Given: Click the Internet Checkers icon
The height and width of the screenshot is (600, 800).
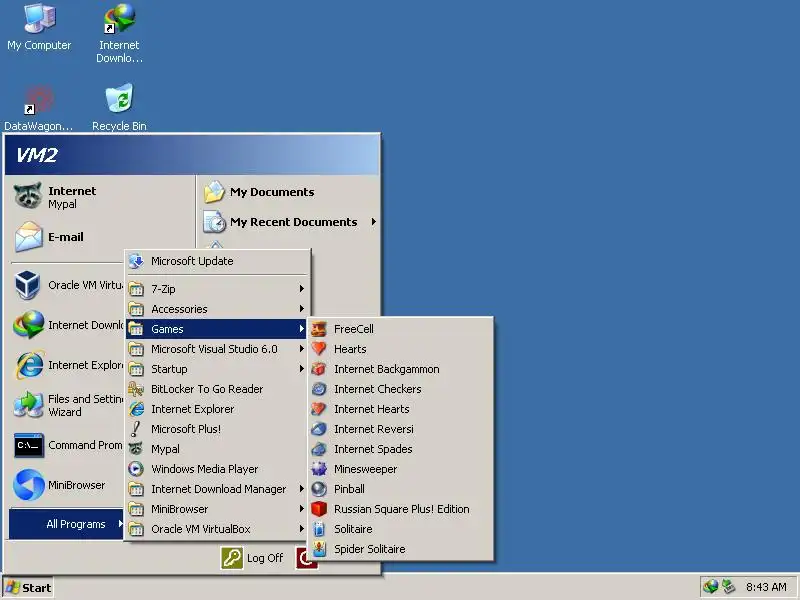Looking at the screenshot, I should [319, 389].
